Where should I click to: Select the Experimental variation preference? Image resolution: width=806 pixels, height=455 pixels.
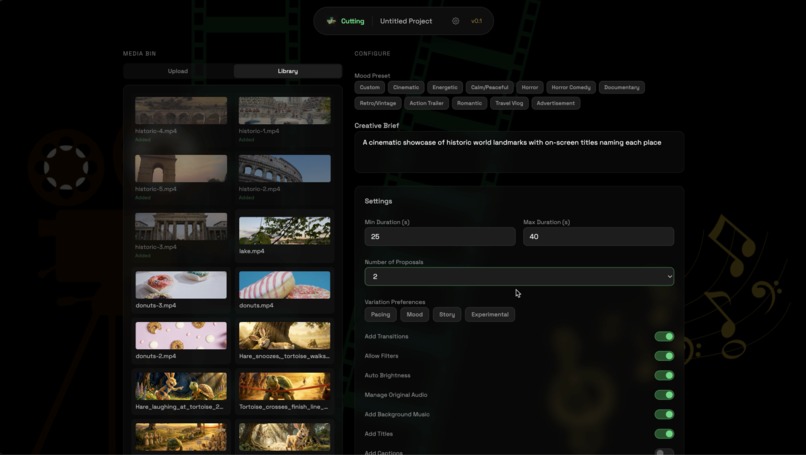point(490,315)
